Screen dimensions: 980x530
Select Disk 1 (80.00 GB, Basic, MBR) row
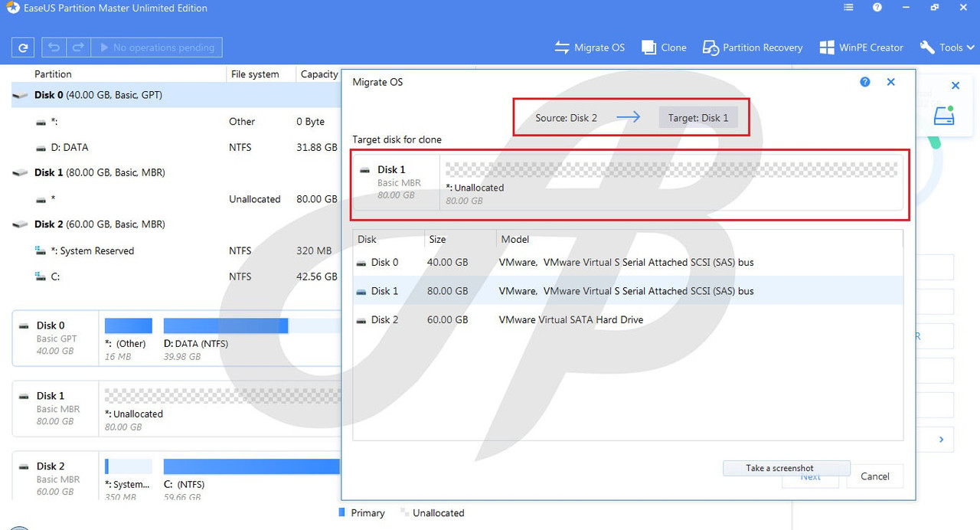175,172
